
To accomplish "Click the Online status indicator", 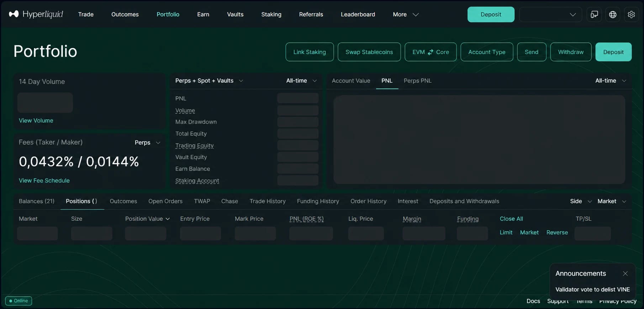I will 19,301.
